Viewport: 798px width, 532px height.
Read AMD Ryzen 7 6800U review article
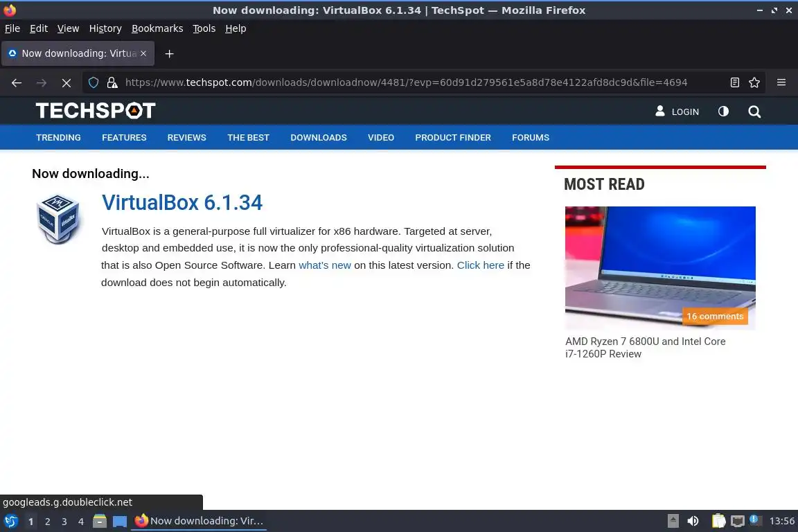point(646,348)
